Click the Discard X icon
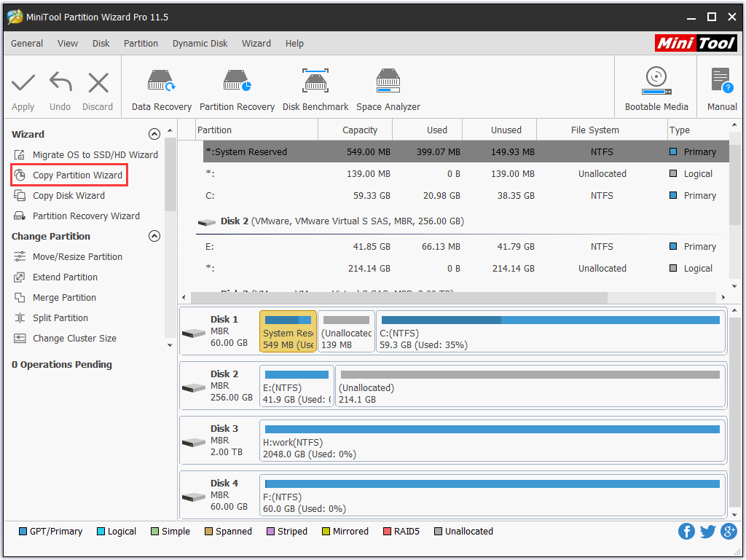The width and height of the screenshot is (746, 560). coord(98,83)
